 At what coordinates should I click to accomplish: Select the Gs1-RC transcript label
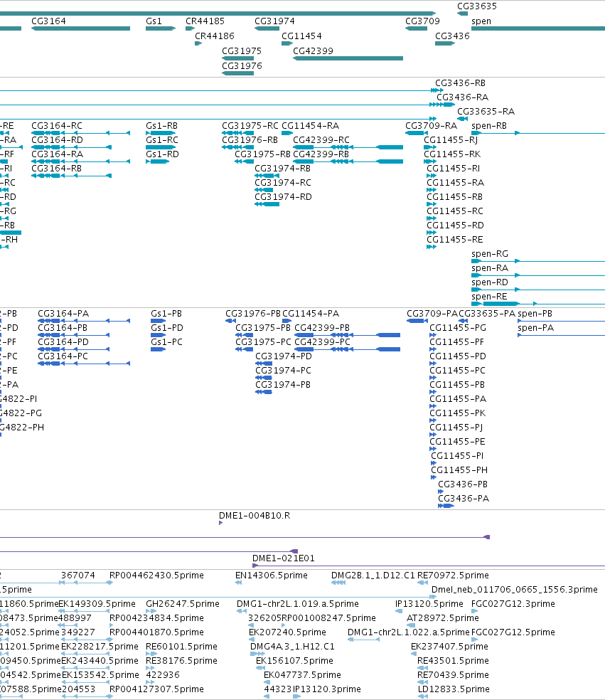pyautogui.click(x=162, y=140)
